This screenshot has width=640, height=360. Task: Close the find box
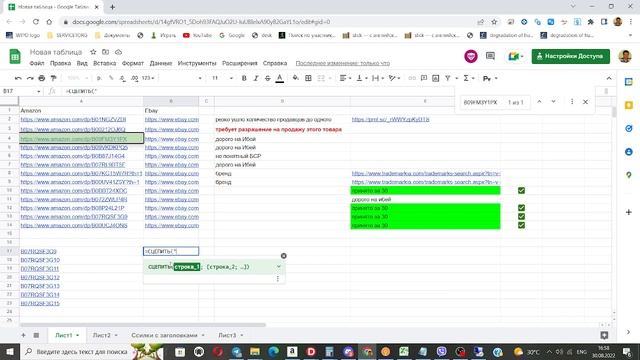point(585,102)
